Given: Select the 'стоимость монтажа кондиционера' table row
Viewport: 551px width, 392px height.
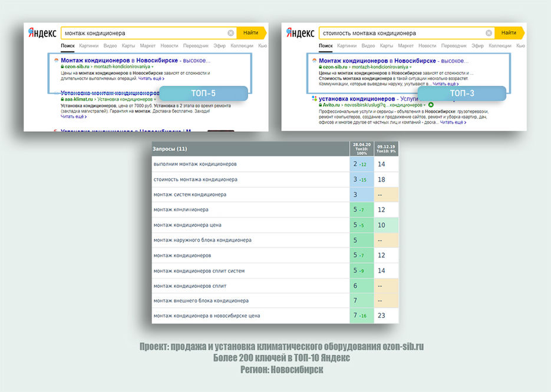Looking at the screenshot, I should point(275,180).
